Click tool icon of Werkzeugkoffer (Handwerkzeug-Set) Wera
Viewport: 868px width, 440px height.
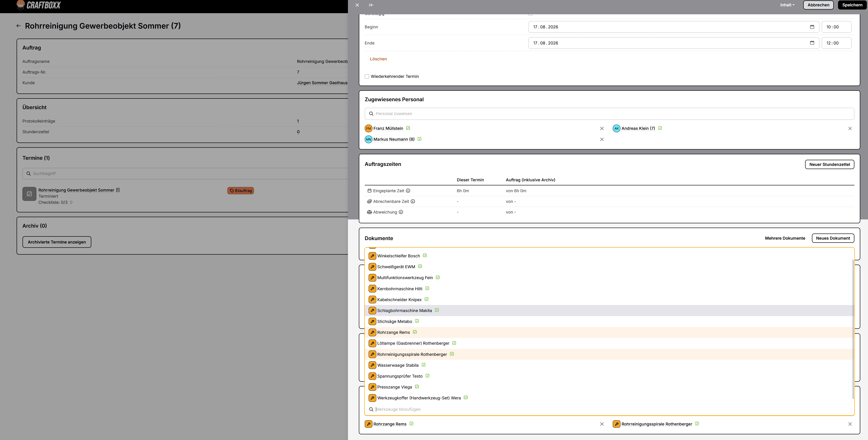372,398
